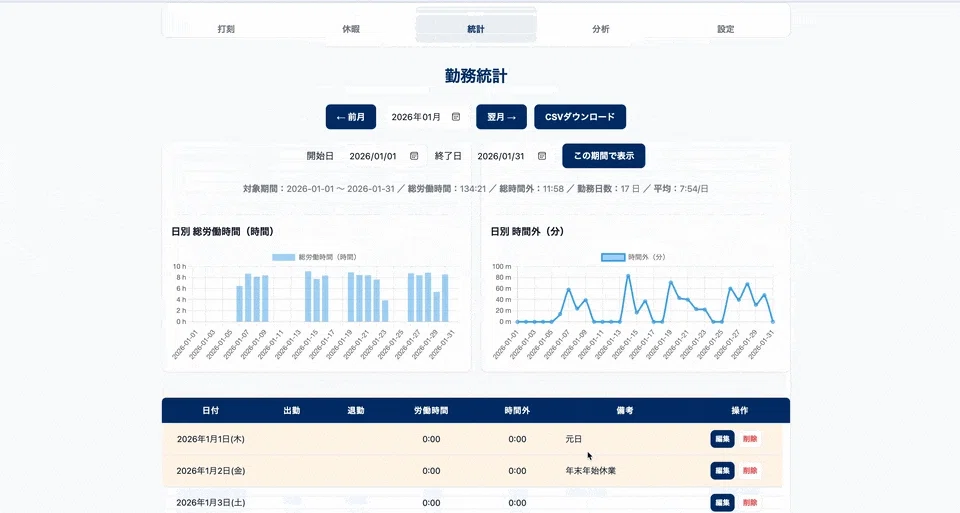Edit the 2026年1月2日 row
The image size is (960, 513).
click(x=722, y=471)
